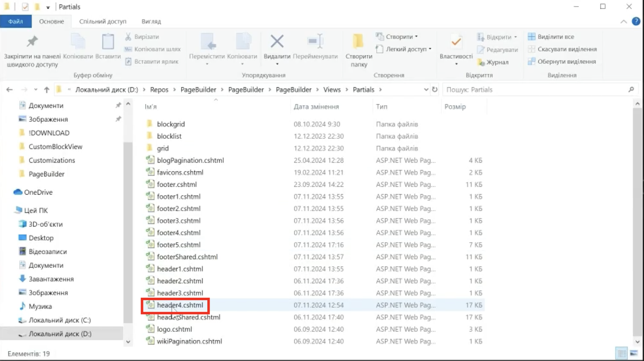This screenshot has height=361, width=644.
Task: Collapse the ribbon with chevron arrow
Action: [623, 22]
